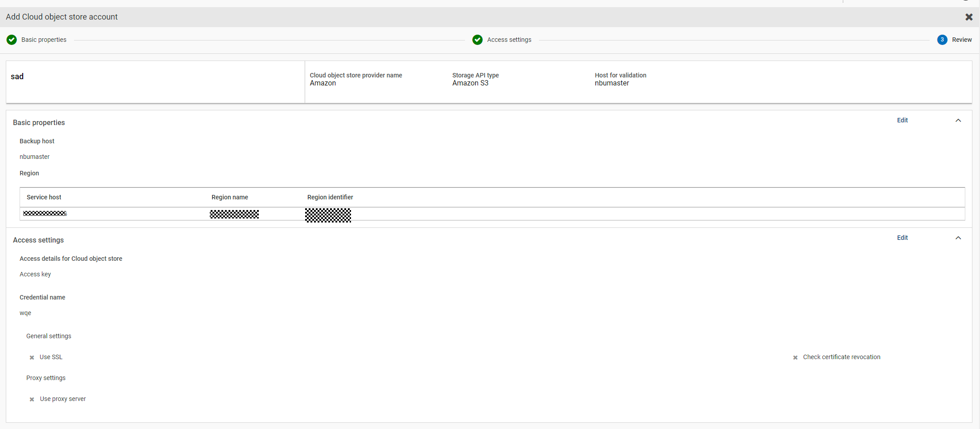The width and height of the screenshot is (980, 429).
Task: Click the nbumaster host for validation value
Action: click(x=612, y=83)
